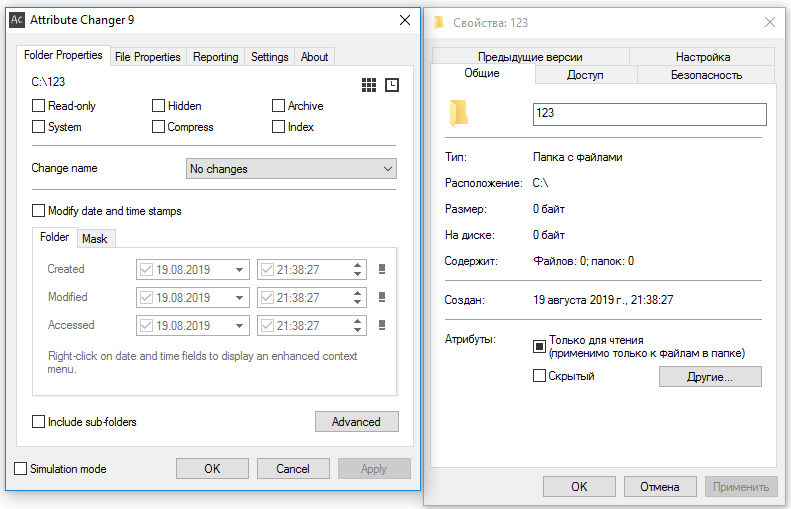
Task: Click the clock icon beside the grid icon
Action: click(392, 85)
